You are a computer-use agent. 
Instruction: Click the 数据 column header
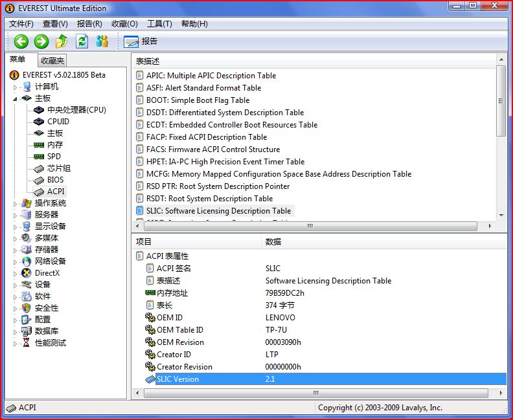click(x=273, y=241)
